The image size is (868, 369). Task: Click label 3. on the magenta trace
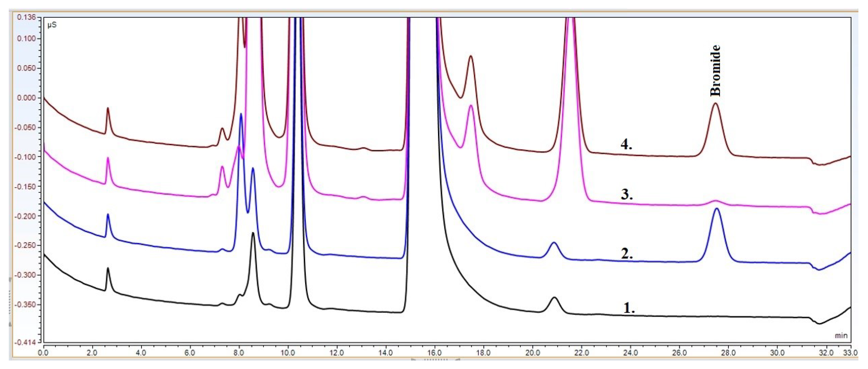pyautogui.click(x=627, y=194)
